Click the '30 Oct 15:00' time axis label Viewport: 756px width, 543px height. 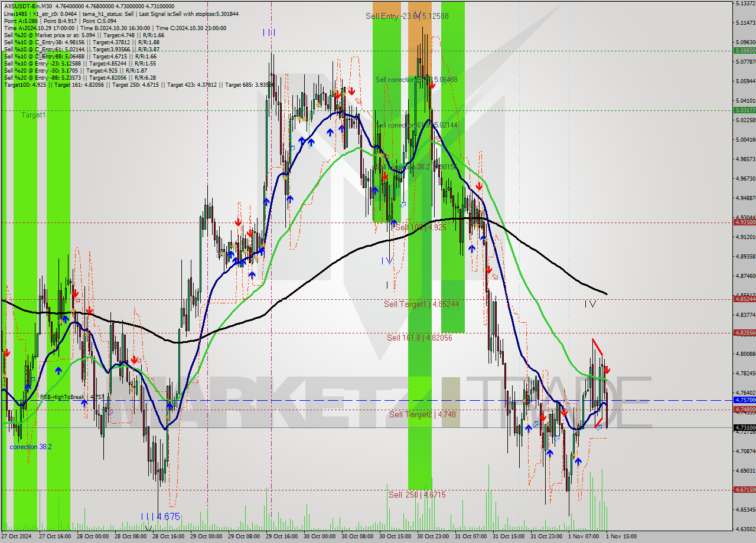coord(395,537)
